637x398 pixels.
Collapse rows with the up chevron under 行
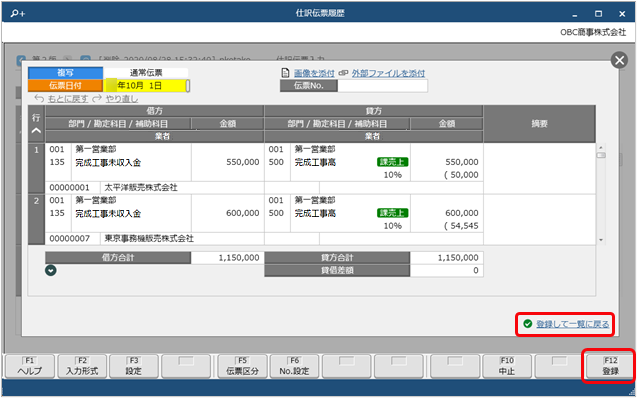[x=36, y=131]
